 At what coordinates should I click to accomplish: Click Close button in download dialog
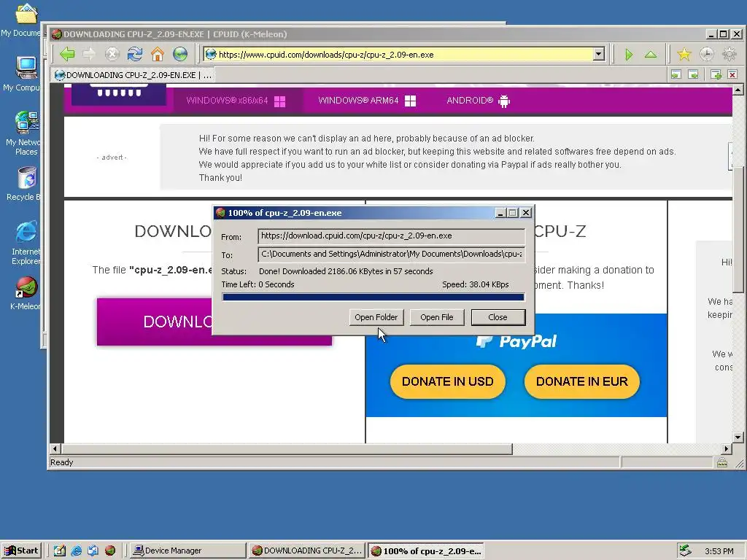(x=498, y=317)
